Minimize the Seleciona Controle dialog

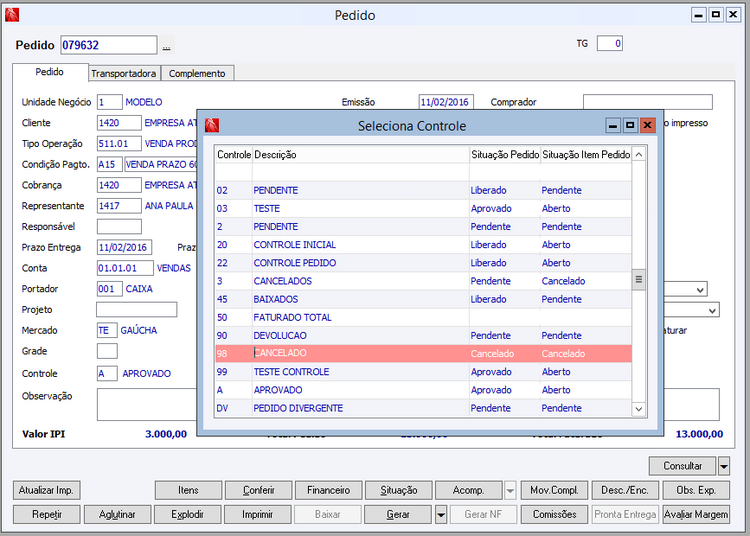613,125
